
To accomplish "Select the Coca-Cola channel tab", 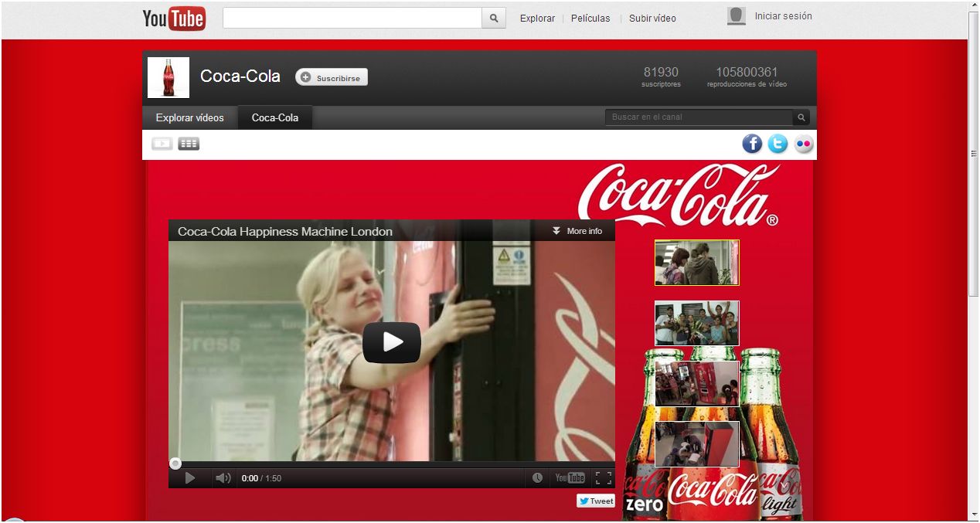I will (274, 117).
